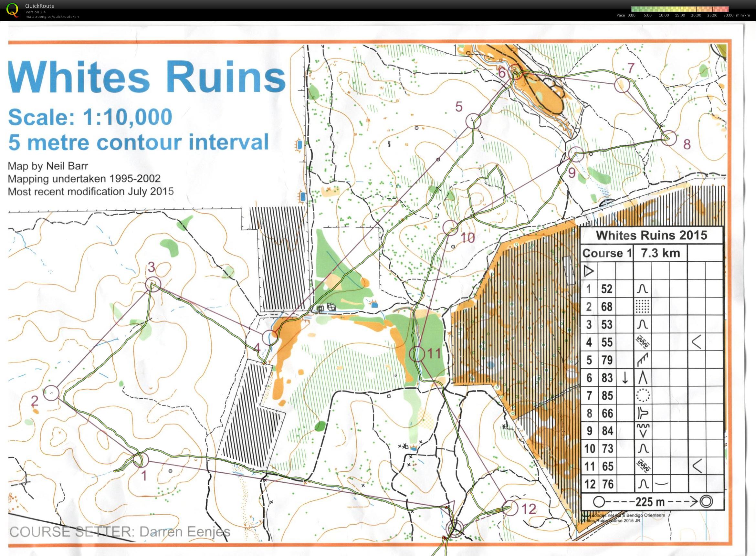756x556 pixels.
Task: Click the QuickRoute Q logo icon
Action: click(x=13, y=9)
